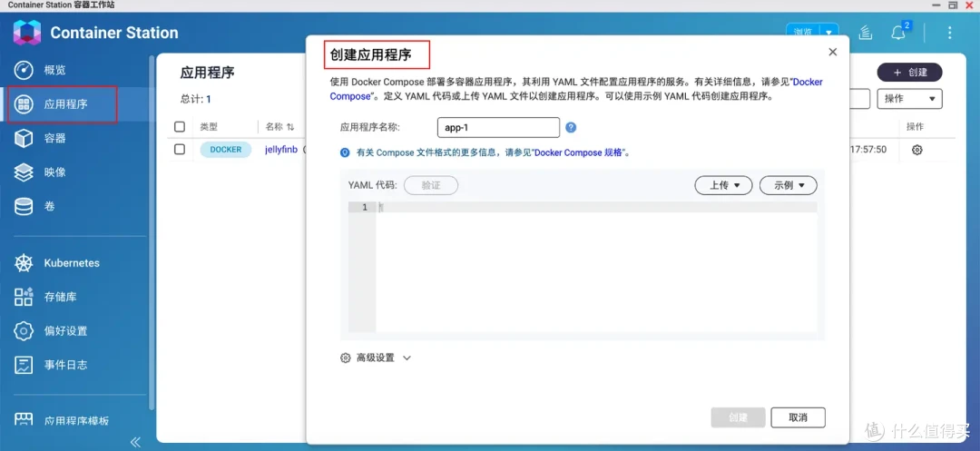This screenshot has width=980, height=451.
Task: Click the 应用程序名称 input field
Action: pyautogui.click(x=498, y=127)
